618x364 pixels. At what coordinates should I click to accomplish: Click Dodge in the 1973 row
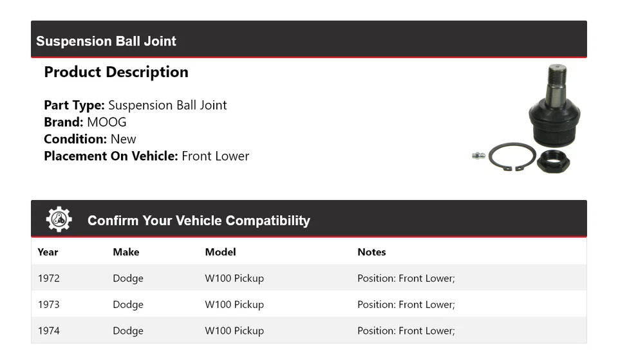[x=128, y=305]
